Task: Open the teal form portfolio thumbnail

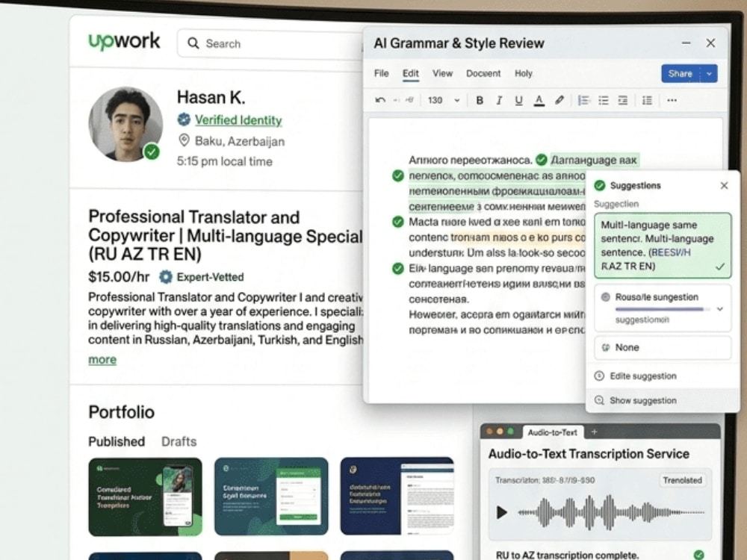Action: pyautogui.click(x=271, y=497)
